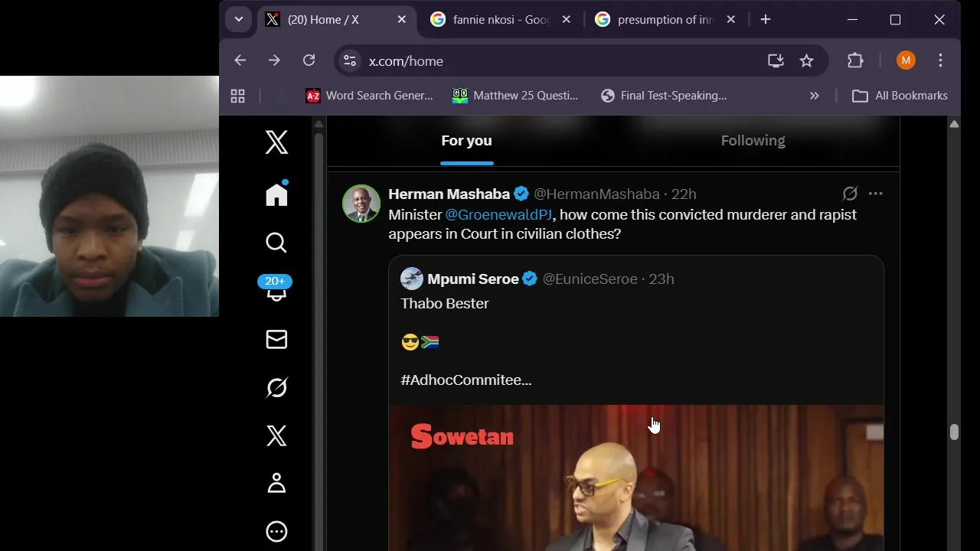Open Profile person icon

(x=276, y=484)
